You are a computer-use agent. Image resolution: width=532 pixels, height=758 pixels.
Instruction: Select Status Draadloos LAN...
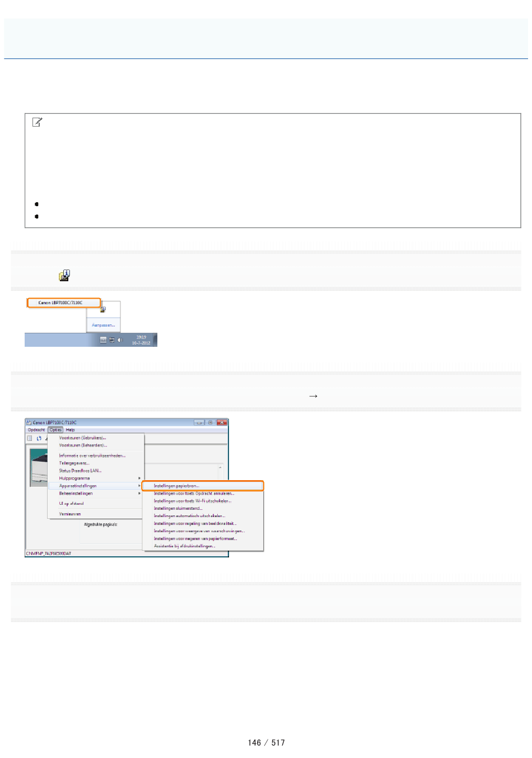click(96, 471)
